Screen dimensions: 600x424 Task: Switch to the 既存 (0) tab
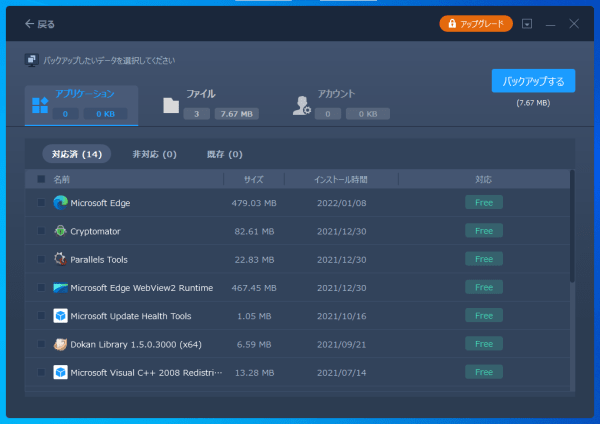click(x=225, y=154)
